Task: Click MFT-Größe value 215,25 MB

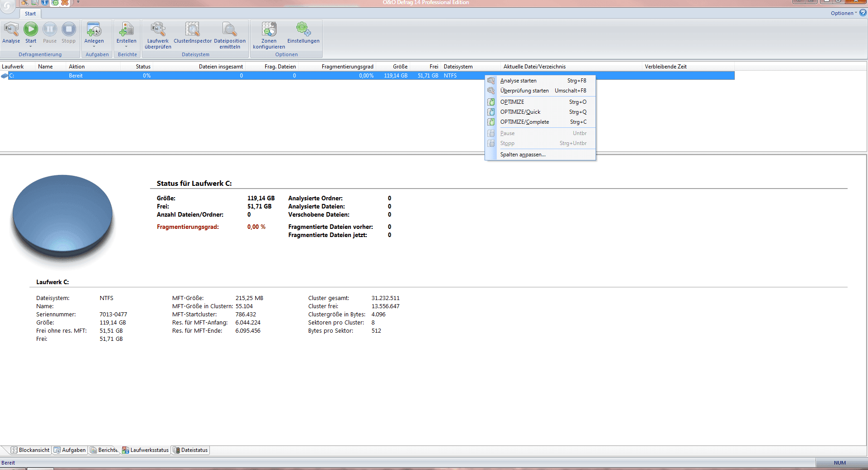Action: click(249, 298)
